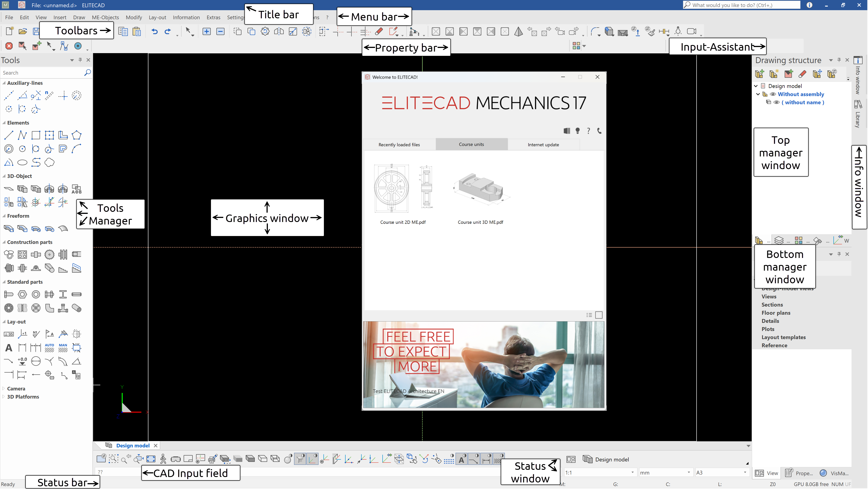
Task: Select the Text tool in the Lay-out section
Action: [x=8, y=348]
